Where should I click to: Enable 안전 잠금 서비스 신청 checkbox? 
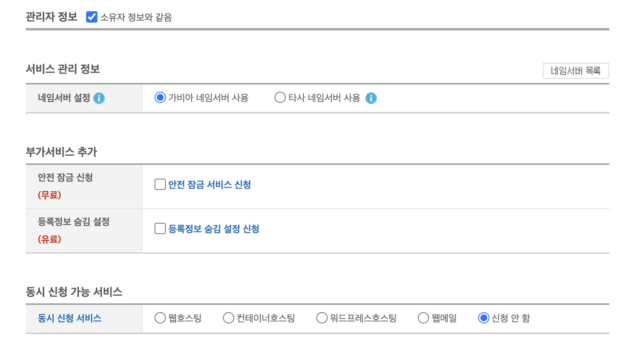pyautogui.click(x=160, y=184)
